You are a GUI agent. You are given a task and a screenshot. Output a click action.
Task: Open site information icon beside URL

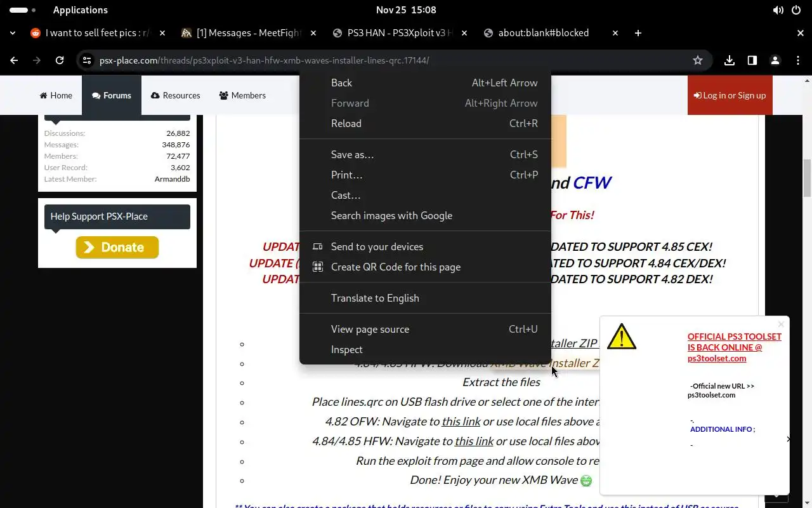(x=87, y=60)
